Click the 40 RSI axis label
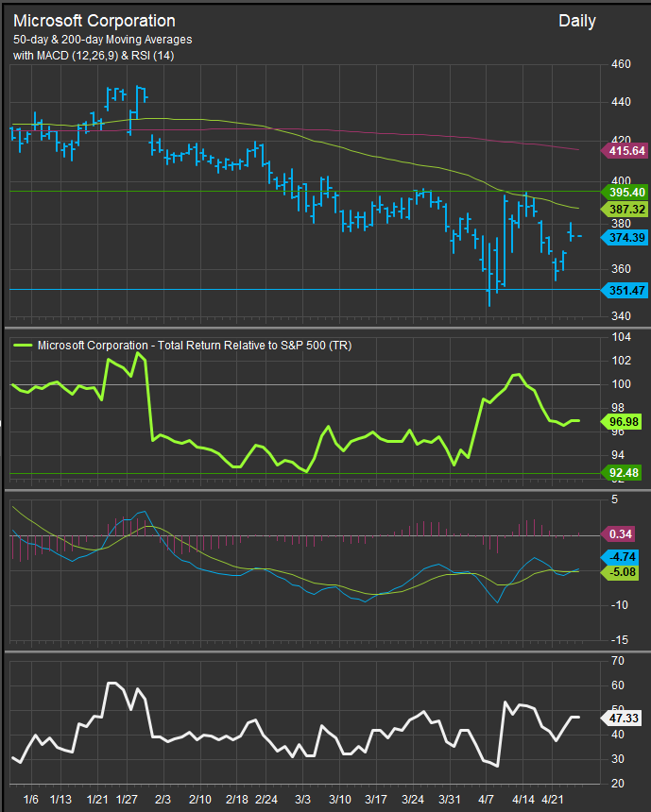Image resolution: width=651 pixels, height=812 pixels. click(618, 735)
